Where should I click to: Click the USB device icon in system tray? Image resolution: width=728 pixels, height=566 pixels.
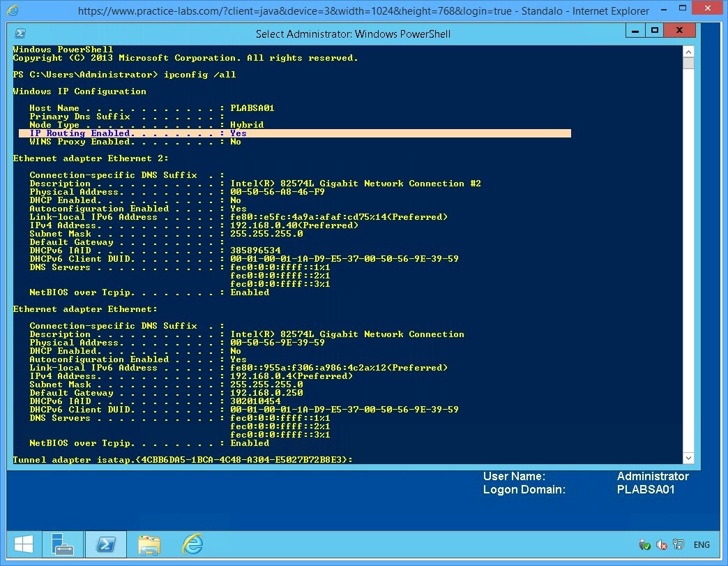click(643, 544)
